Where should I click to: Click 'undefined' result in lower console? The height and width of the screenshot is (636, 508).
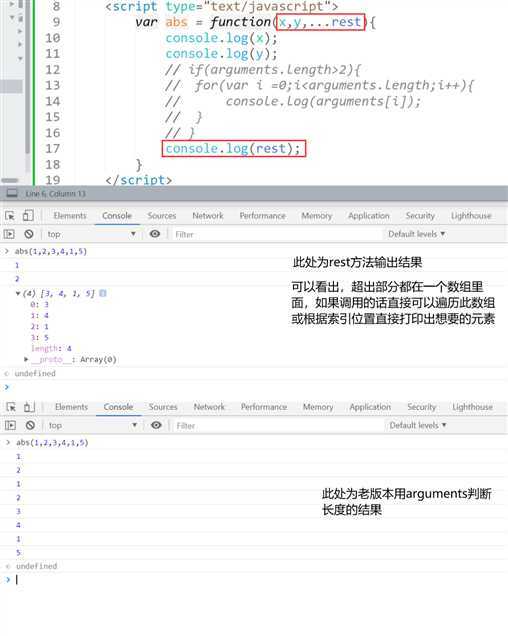[x=37, y=566]
